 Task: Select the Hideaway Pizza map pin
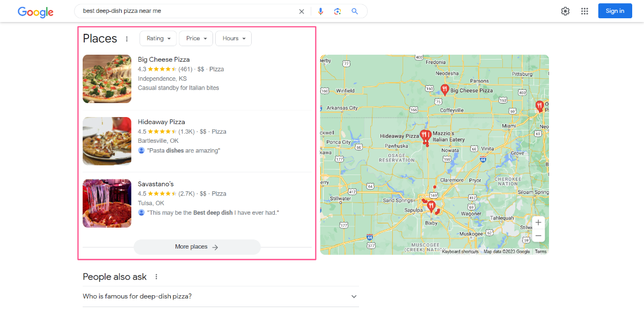(x=424, y=135)
